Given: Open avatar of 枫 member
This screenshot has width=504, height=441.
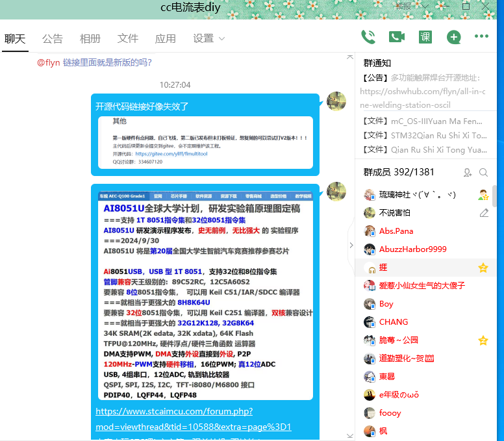Looking at the screenshot, I should (370, 431).
